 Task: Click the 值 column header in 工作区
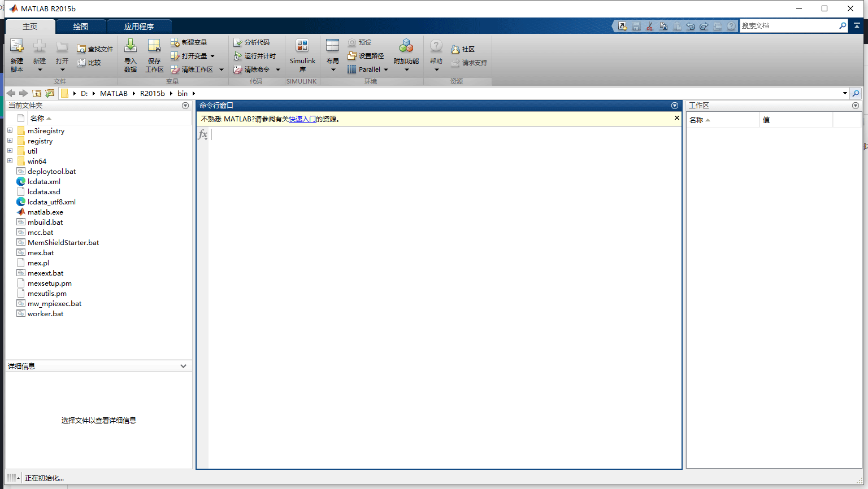pyautogui.click(x=796, y=120)
